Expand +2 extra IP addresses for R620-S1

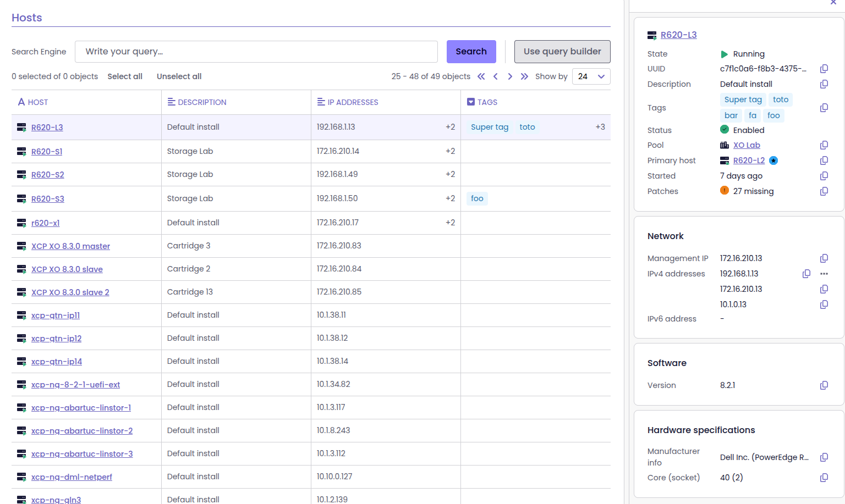pyautogui.click(x=450, y=151)
